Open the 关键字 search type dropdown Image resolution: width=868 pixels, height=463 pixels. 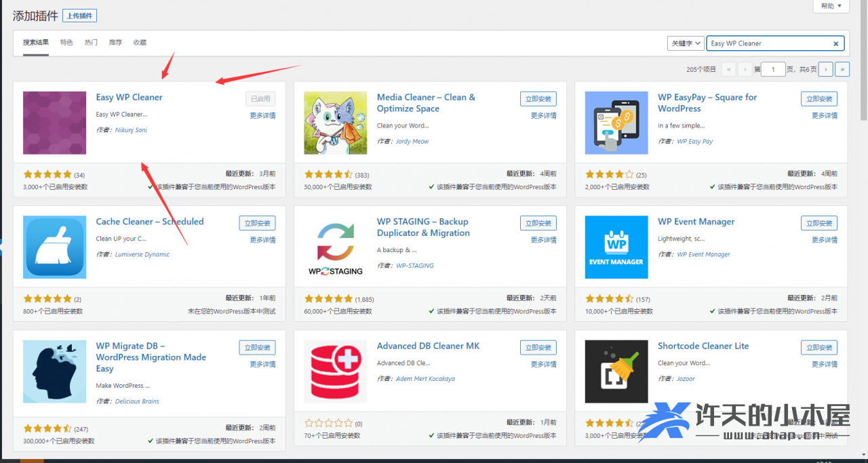coord(685,43)
